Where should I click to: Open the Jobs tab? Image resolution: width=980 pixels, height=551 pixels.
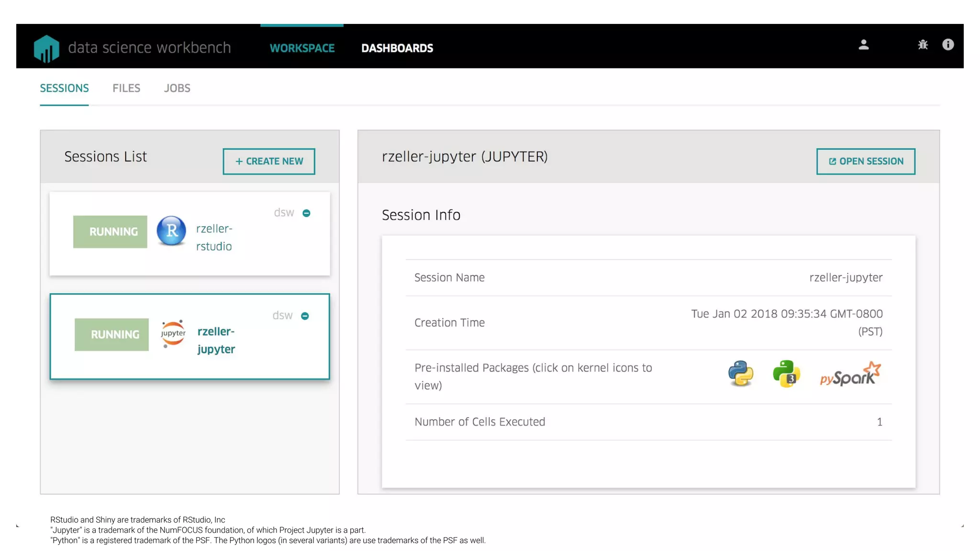tap(177, 88)
